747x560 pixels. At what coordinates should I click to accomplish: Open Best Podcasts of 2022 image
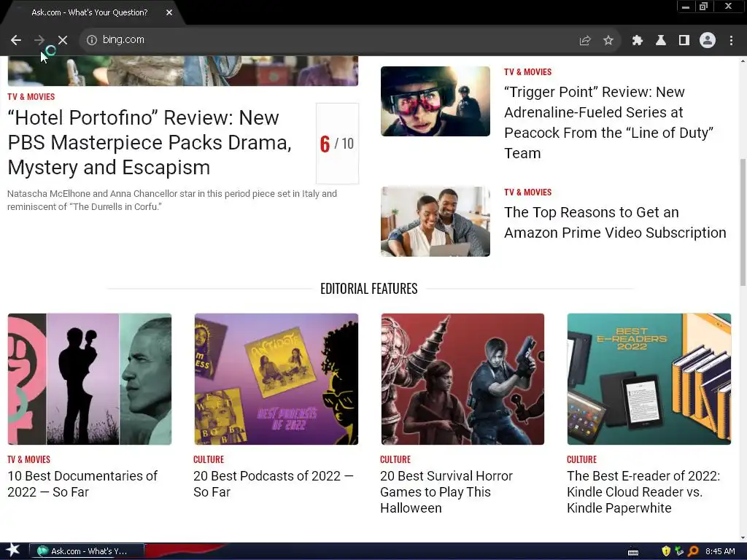tap(276, 379)
